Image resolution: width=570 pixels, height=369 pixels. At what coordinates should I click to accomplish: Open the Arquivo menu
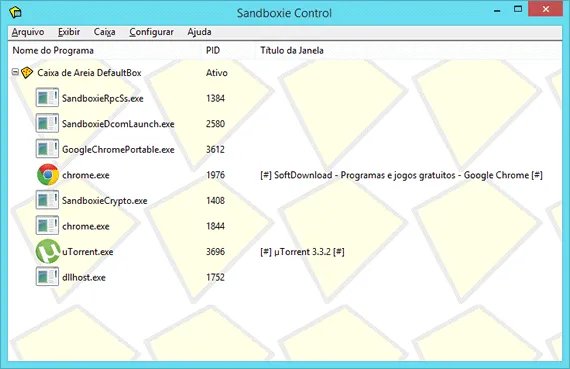[28, 32]
